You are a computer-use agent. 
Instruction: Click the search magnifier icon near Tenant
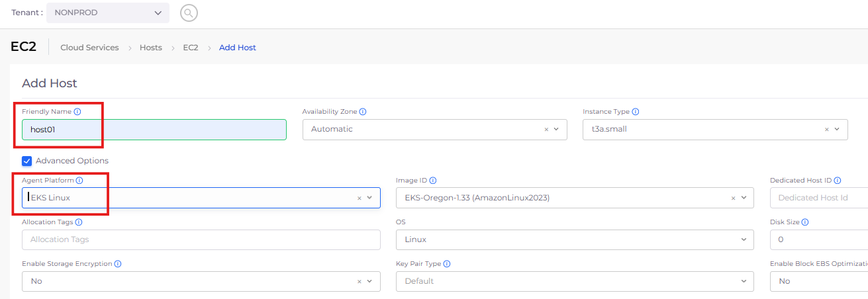(x=189, y=13)
